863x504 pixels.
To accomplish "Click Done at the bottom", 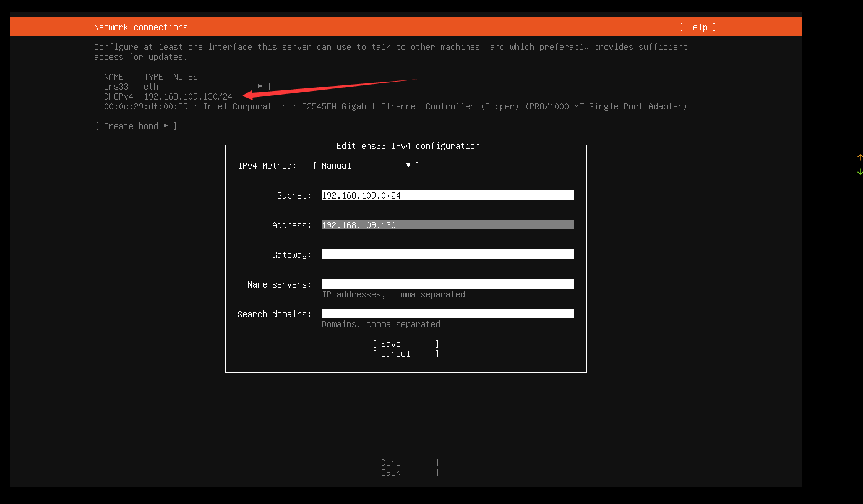I will [x=406, y=463].
